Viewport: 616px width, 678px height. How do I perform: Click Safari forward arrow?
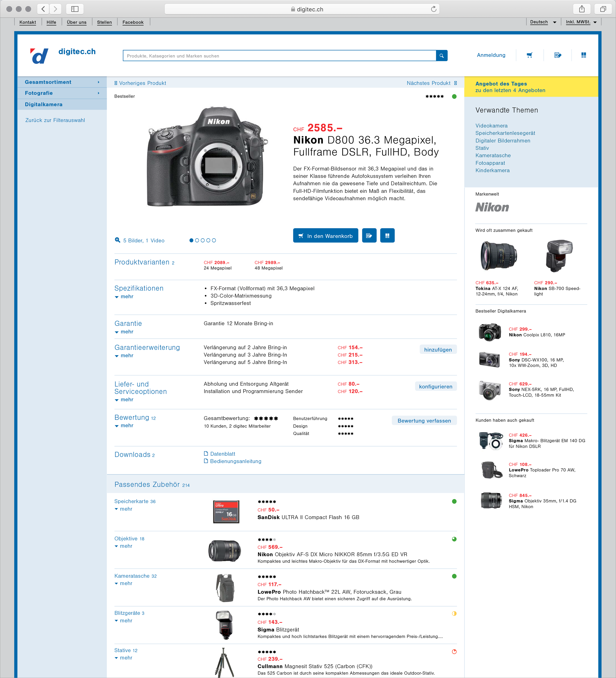55,9
